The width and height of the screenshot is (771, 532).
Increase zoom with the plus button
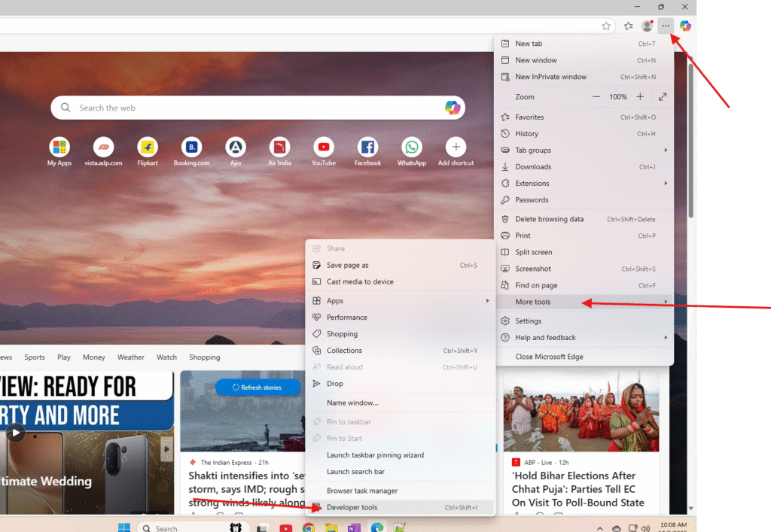click(640, 97)
